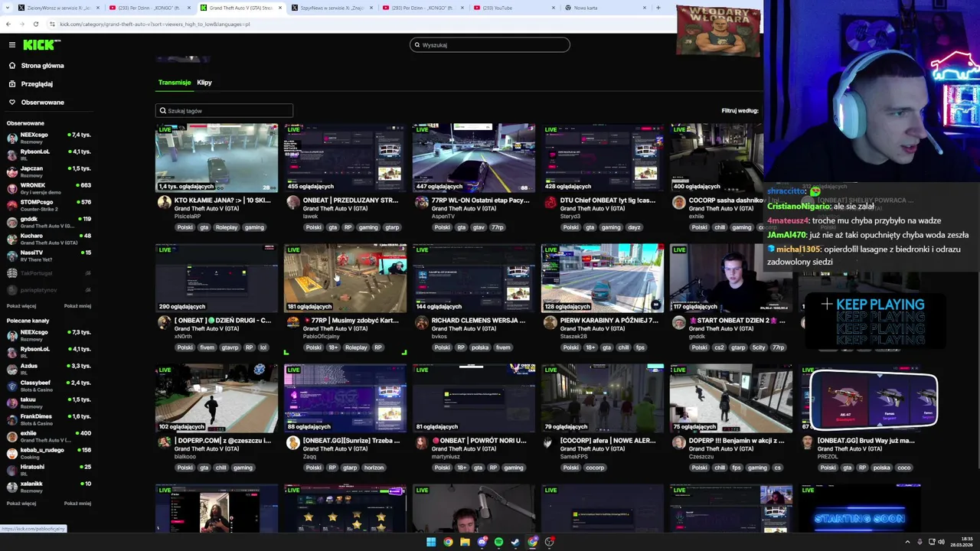This screenshot has height=551, width=980.
Task: Click offline TakPortugal avatar in sidebar
Action: click(x=12, y=273)
